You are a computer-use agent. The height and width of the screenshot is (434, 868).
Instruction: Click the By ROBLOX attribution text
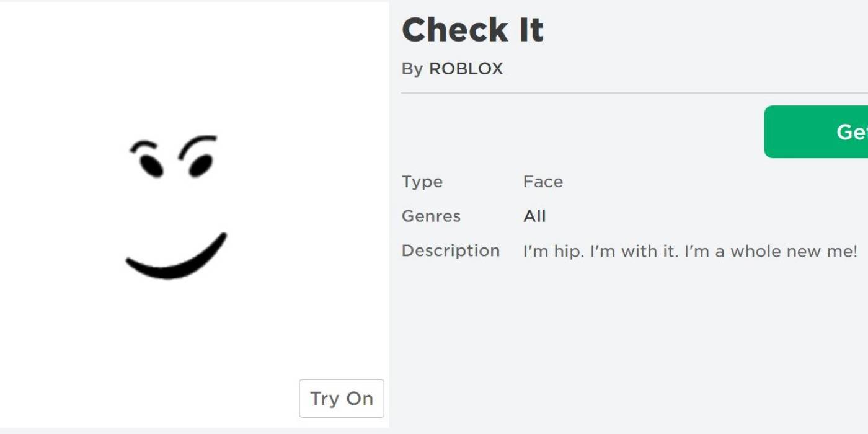click(453, 69)
